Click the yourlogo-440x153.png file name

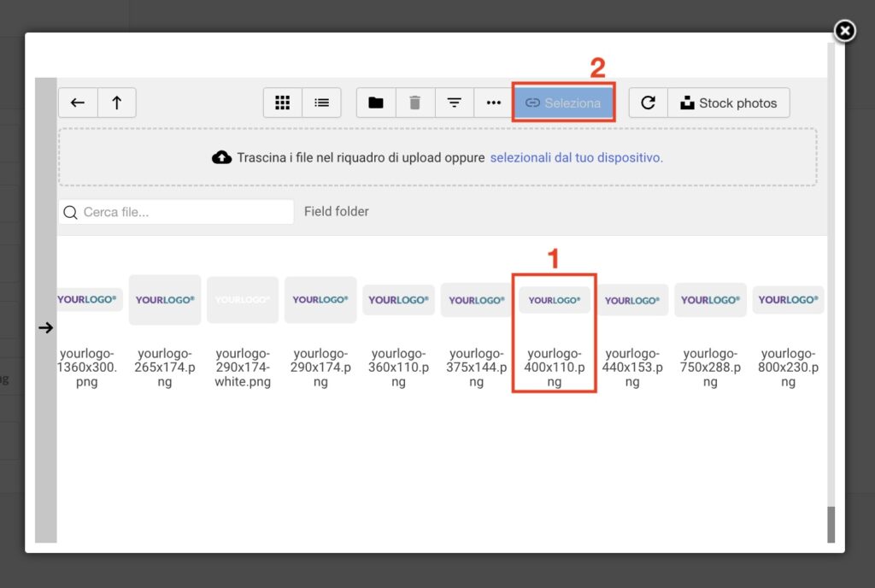[632, 367]
